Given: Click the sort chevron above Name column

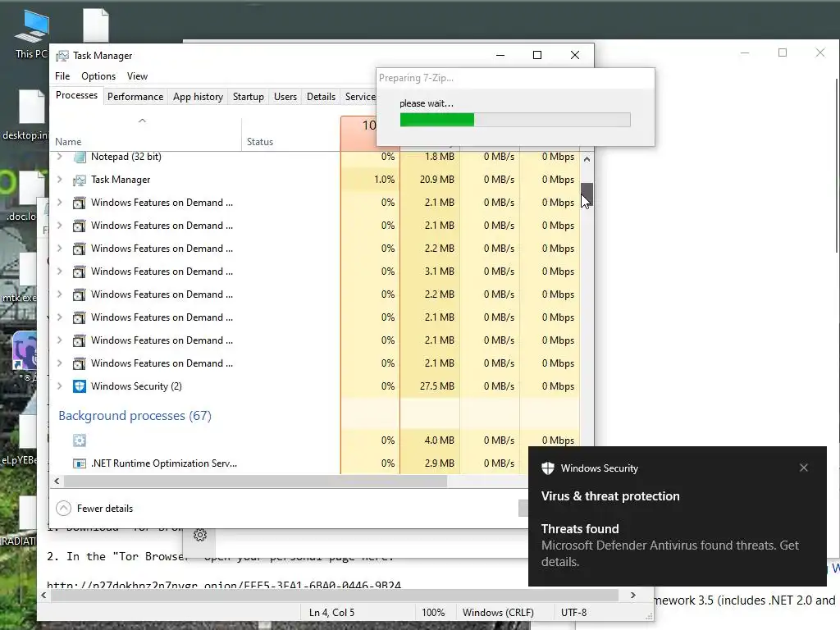Looking at the screenshot, I should point(142,121).
